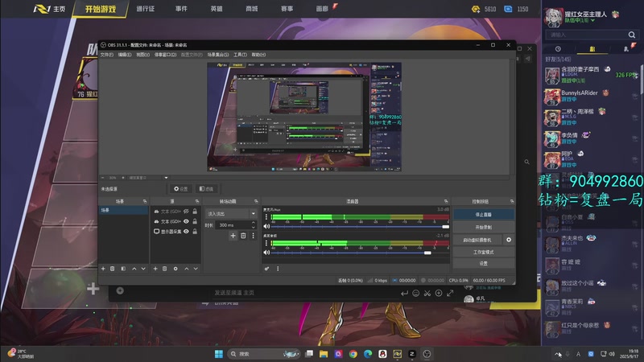This screenshot has width=644, height=362.
Task: Expand team status dropdown under player name
Action: click(592, 20)
